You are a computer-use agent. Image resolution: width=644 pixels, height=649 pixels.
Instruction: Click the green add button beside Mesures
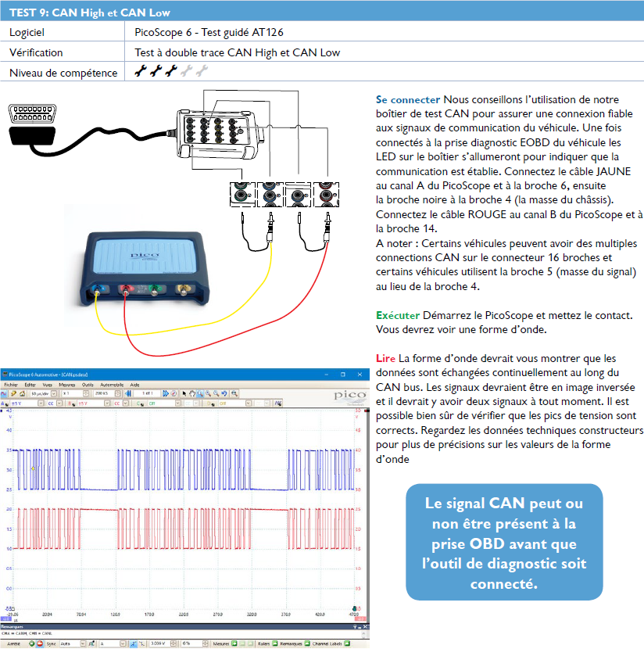point(234,644)
